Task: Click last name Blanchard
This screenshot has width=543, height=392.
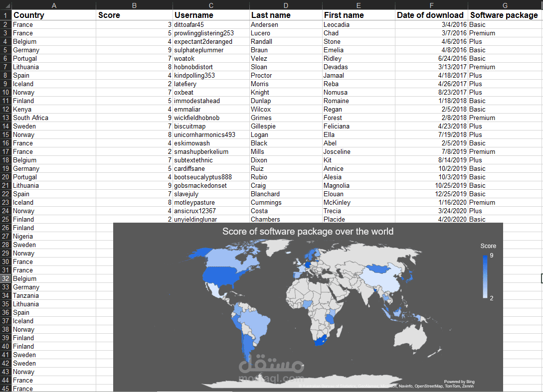Action: (x=286, y=194)
